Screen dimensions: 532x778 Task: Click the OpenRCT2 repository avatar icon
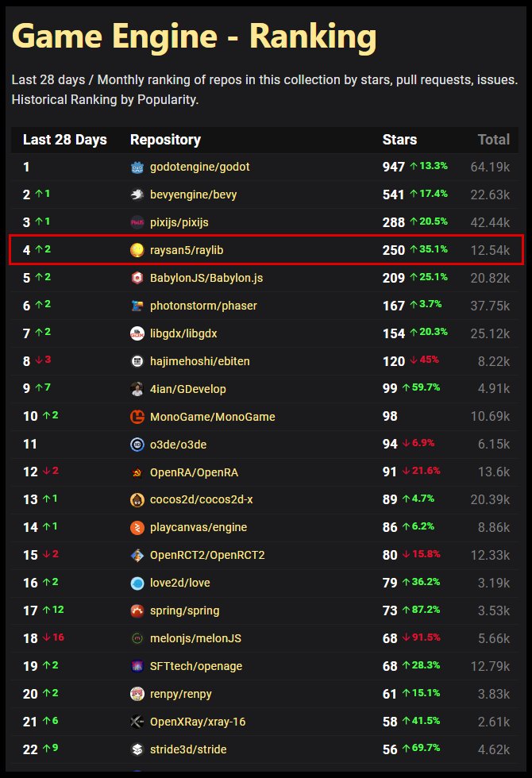coord(137,555)
